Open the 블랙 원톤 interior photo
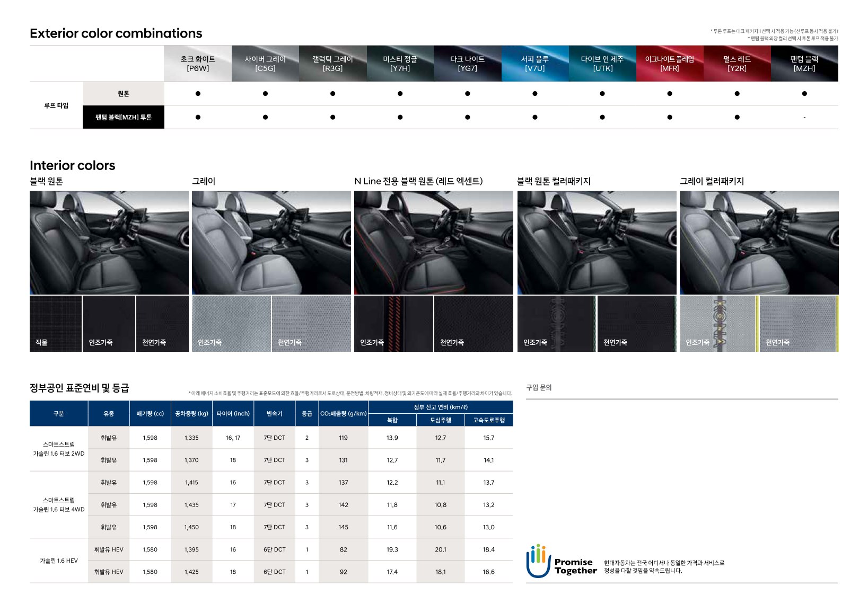 pyautogui.click(x=109, y=242)
